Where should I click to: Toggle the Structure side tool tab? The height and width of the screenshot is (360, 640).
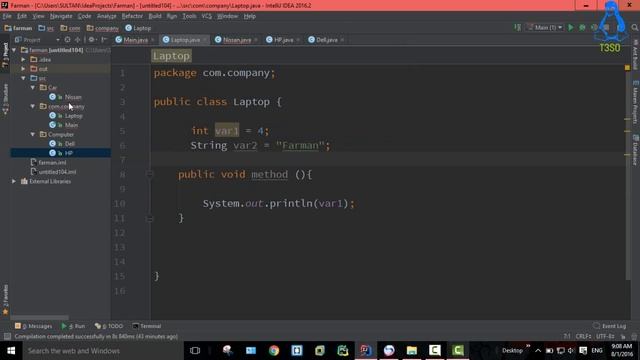point(5,99)
